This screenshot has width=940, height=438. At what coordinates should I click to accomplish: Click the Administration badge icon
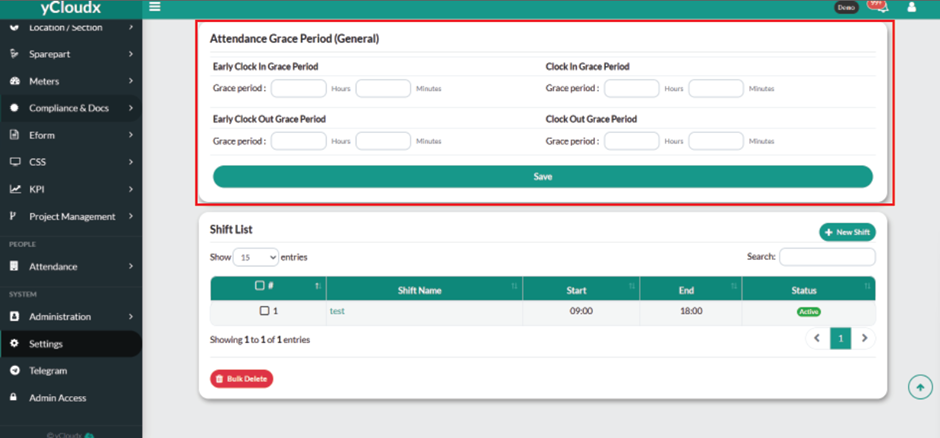(x=15, y=316)
